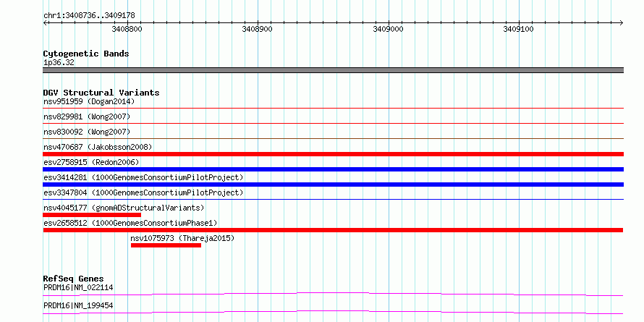Screen dimensions: 644x322
Task: Select variant nsv951959 (Dogan2014) label
Action: coord(89,101)
